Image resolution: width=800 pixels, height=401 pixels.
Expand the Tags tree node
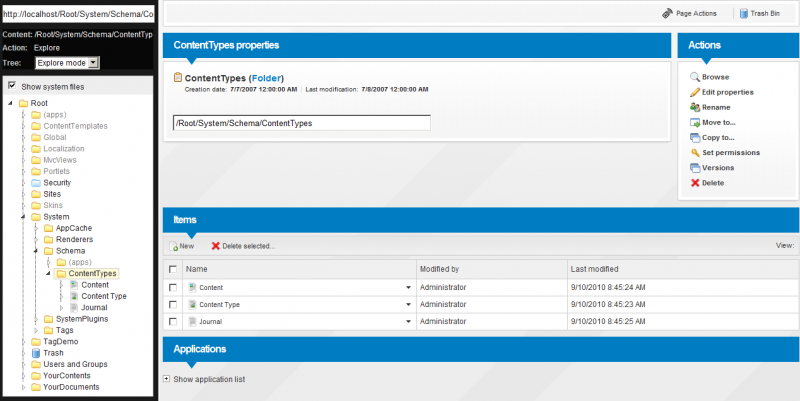[x=36, y=330]
